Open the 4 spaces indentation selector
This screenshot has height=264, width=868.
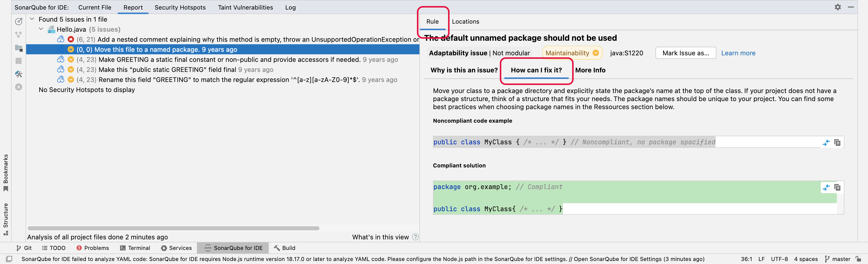point(806,259)
